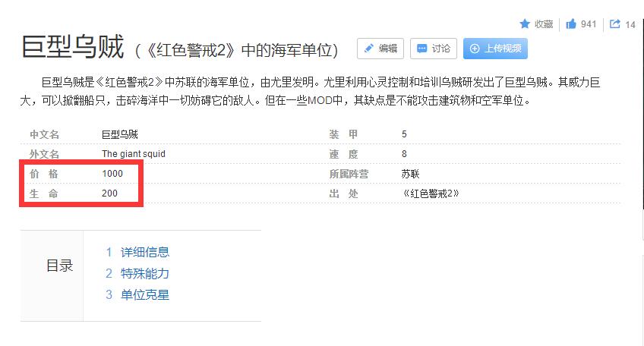The height and width of the screenshot is (346, 644).
Task: Click the armor value 5
Action: (404, 134)
